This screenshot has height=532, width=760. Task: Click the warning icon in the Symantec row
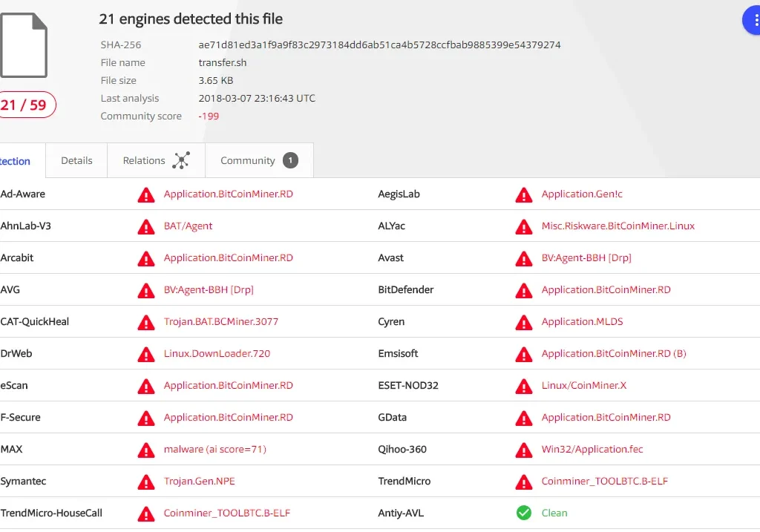146,482
